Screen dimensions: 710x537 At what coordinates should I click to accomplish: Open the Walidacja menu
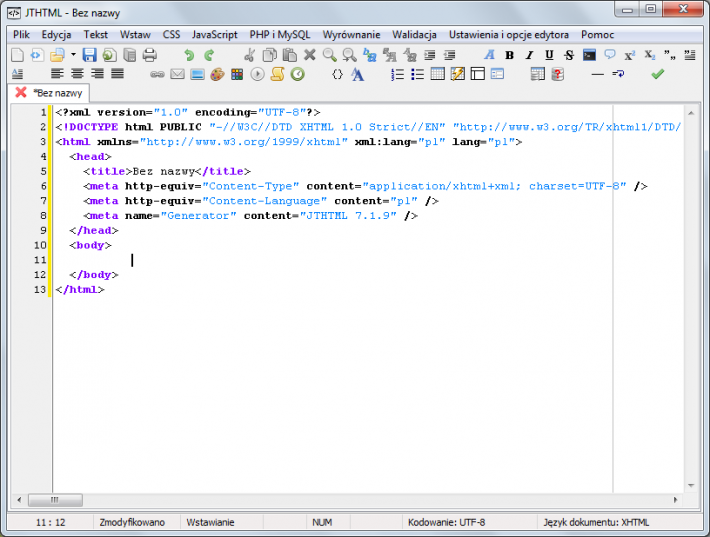tap(414, 35)
